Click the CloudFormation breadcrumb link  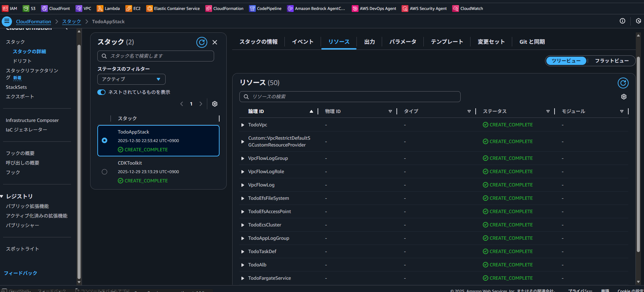33,22
